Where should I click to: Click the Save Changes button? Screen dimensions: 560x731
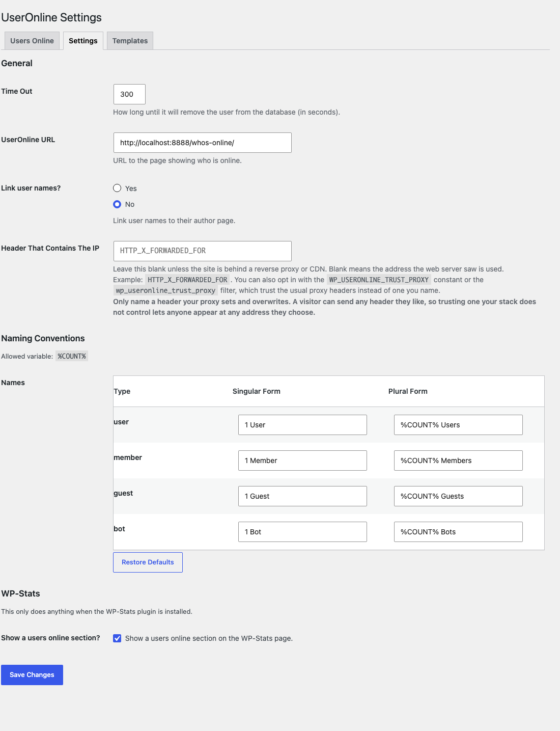pos(32,675)
